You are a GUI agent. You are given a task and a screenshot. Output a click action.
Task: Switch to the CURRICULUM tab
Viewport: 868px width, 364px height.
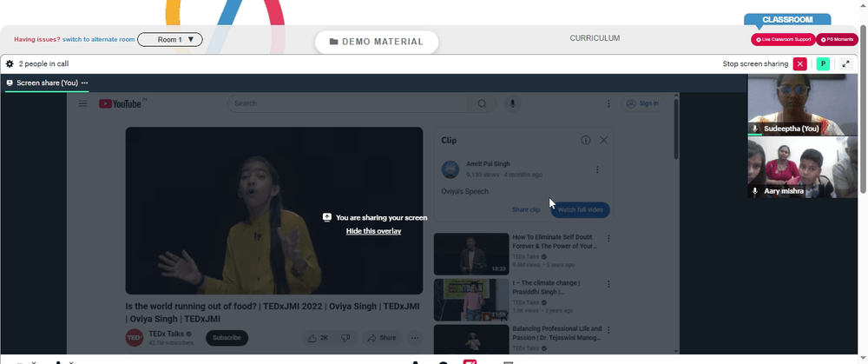[595, 38]
